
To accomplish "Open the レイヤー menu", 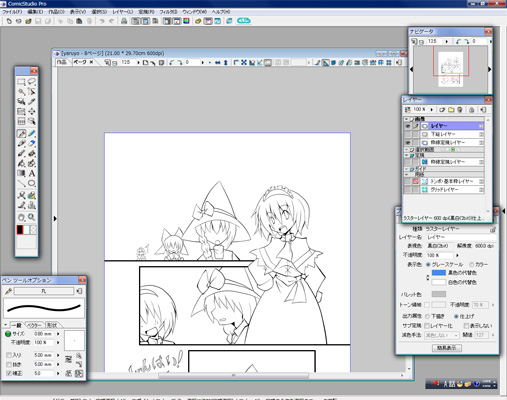I will click(122, 12).
